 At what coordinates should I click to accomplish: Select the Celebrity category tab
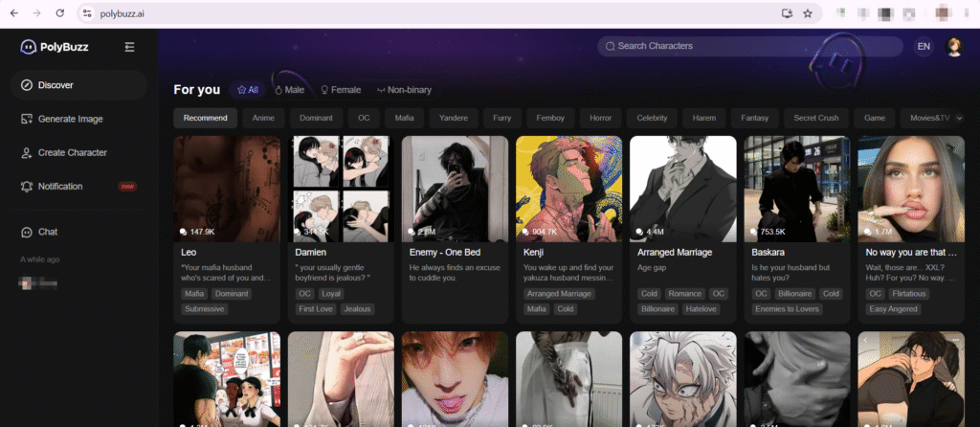coord(652,118)
